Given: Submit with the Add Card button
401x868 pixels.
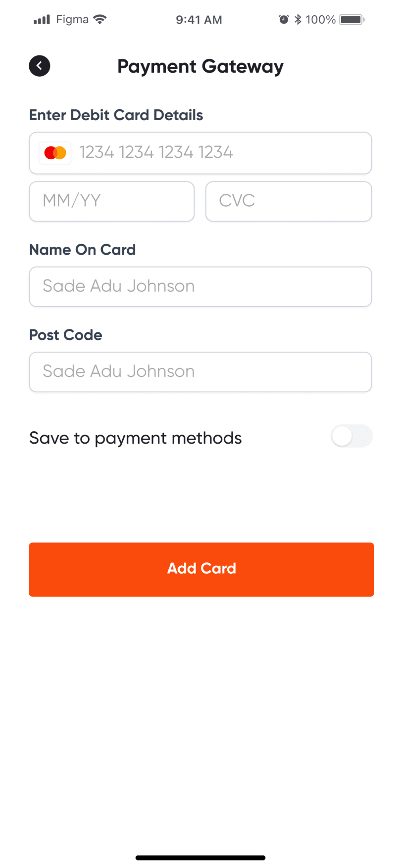Looking at the screenshot, I should point(201,569).
